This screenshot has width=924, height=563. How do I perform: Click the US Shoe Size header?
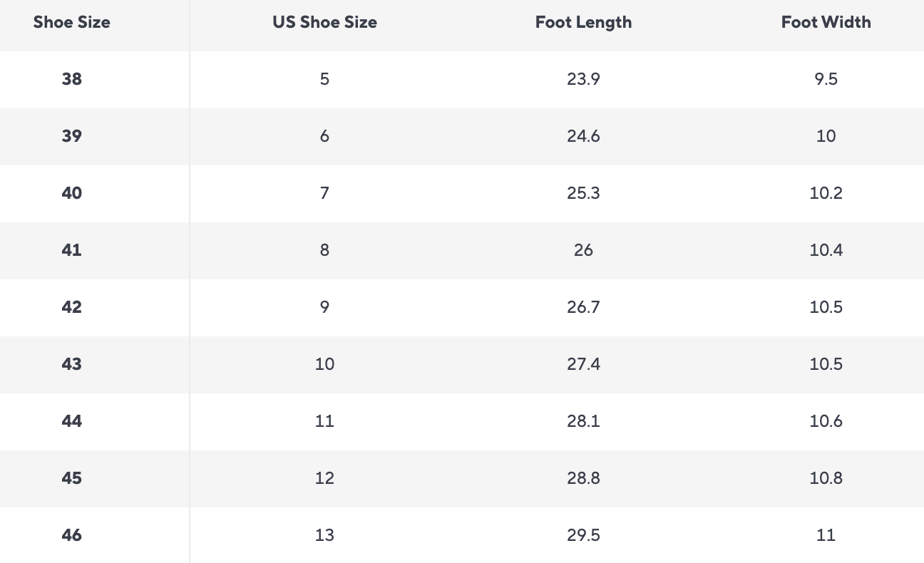point(324,22)
